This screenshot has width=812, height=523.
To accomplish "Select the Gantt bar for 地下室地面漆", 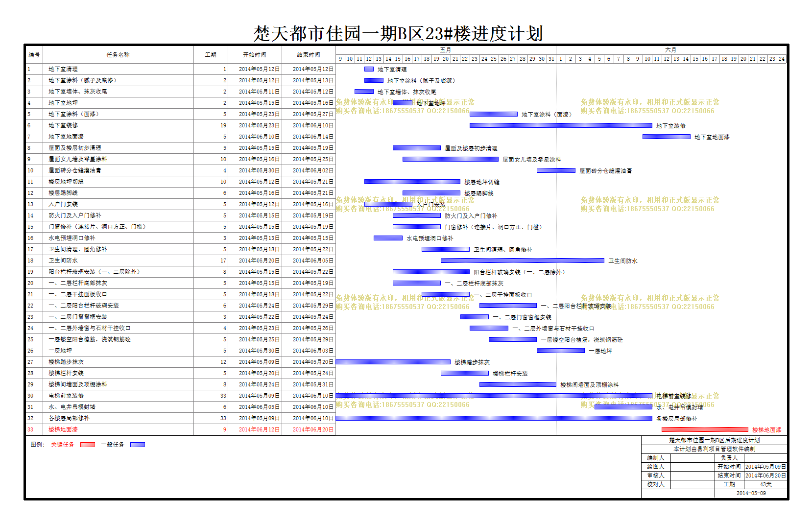I will pos(667,137).
